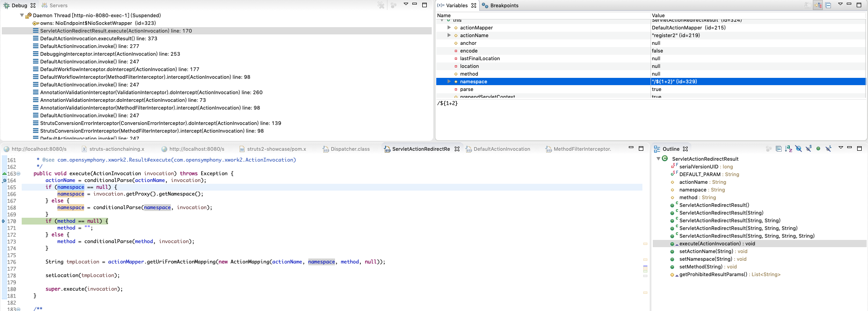Toggle Hide Static Fields and Methods
The height and width of the screenshot is (311, 868).
pos(808,148)
